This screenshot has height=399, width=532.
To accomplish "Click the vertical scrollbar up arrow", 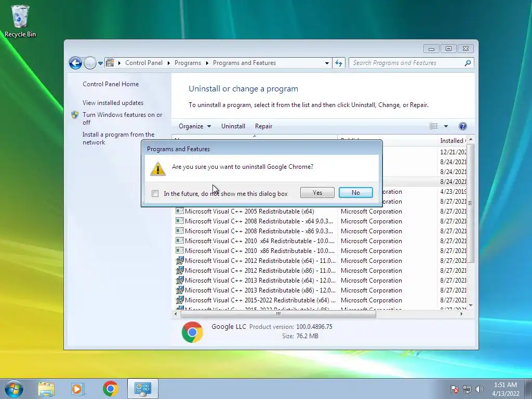I will tap(471, 140).
